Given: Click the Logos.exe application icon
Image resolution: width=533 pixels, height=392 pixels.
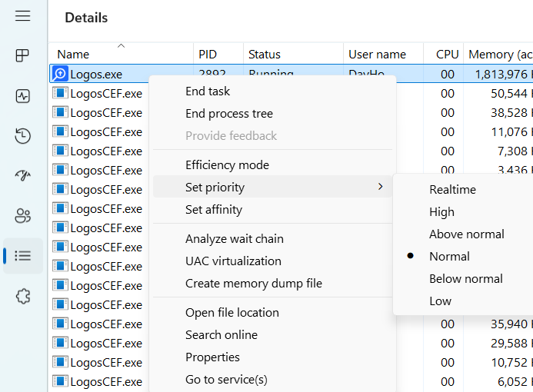Looking at the screenshot, I should (x=60, y=74).
